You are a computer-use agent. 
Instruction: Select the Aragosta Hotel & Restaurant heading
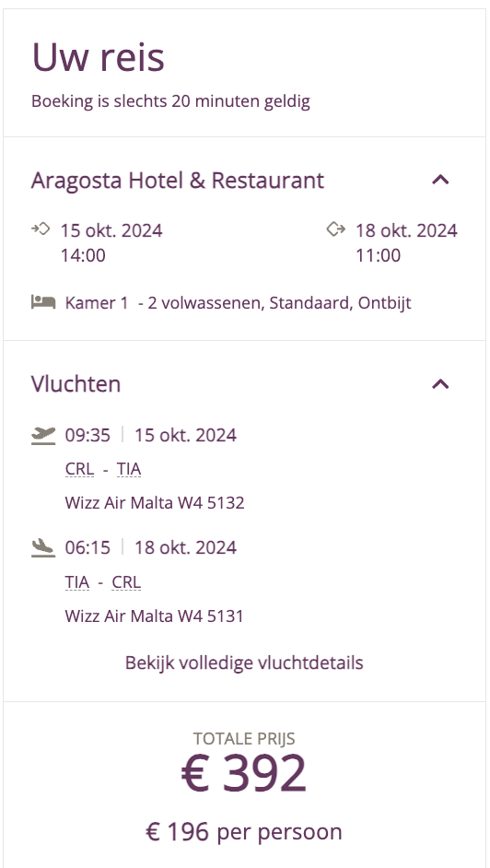pos(178,181)
